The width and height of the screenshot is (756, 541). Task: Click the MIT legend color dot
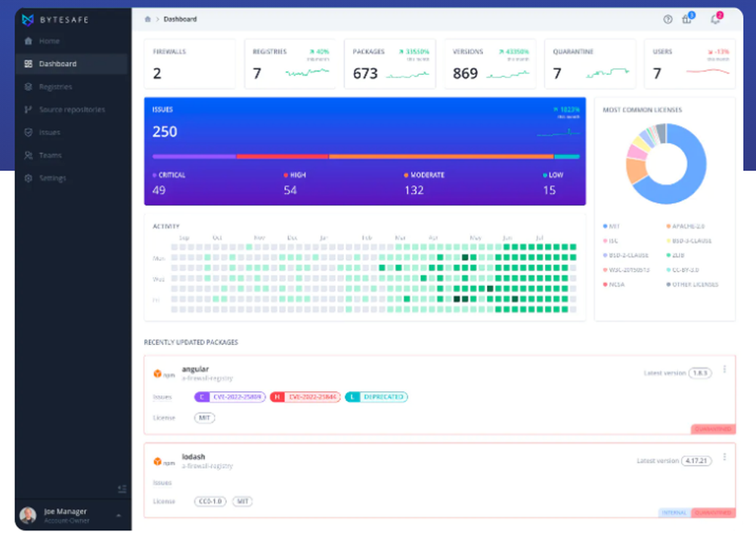click(x=605, y=226)
